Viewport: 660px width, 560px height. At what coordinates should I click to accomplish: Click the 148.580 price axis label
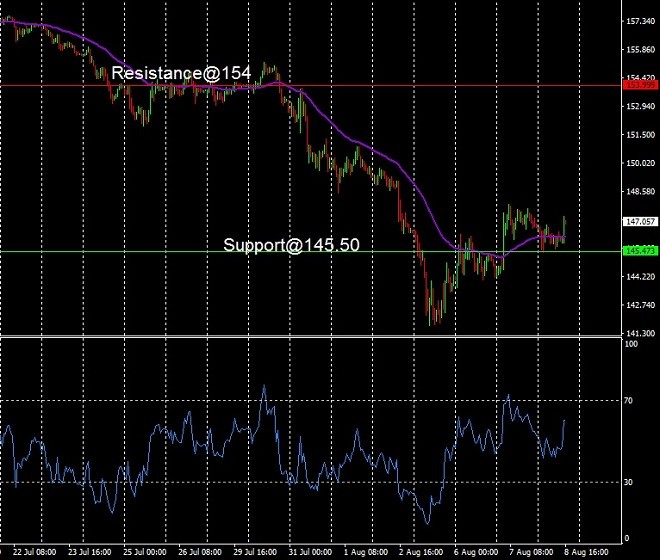click(641, 192)
